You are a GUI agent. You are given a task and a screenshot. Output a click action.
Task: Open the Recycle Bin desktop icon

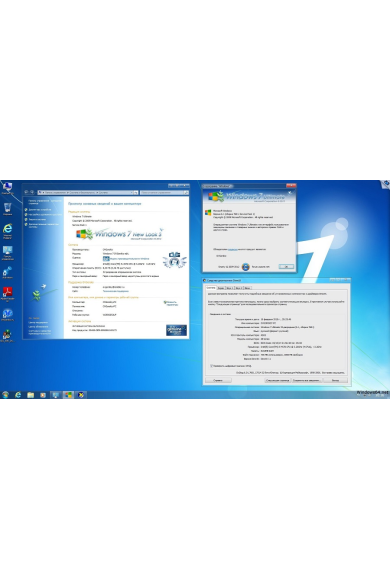click(x=7, y=209)
